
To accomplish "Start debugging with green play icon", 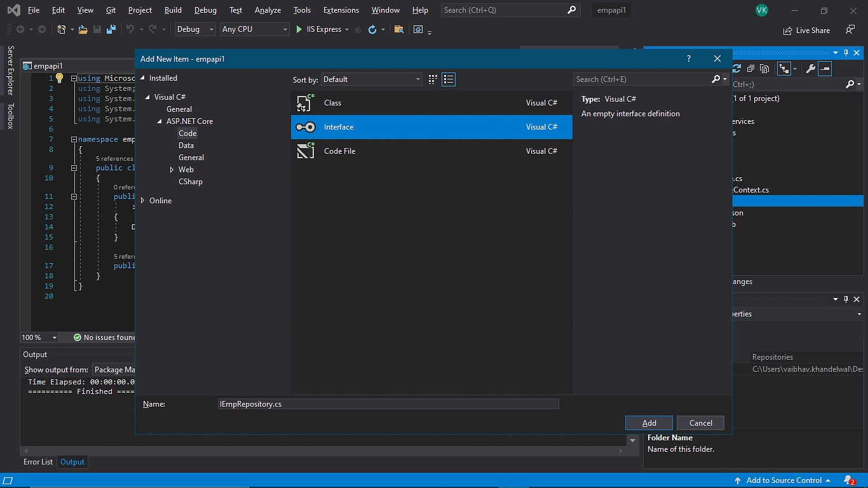I will point(299,29).
